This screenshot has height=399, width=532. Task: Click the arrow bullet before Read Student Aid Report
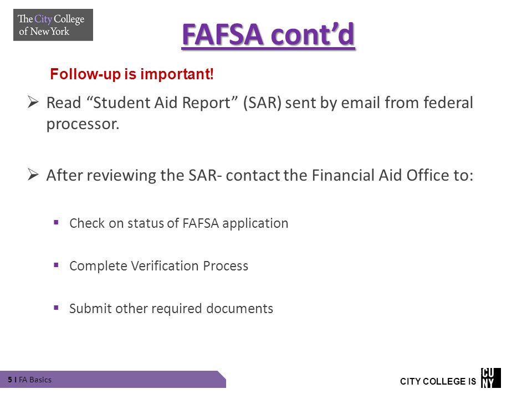33,102
